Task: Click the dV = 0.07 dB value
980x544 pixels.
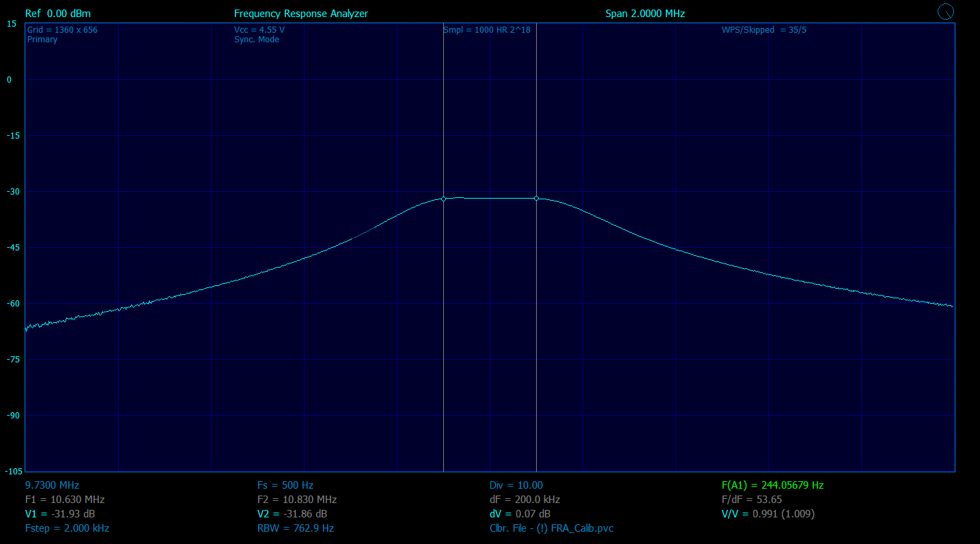Action: pos(520,514)
